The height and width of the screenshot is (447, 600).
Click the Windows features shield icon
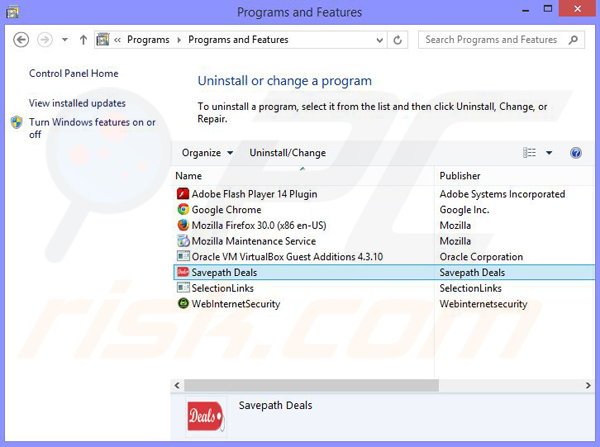(16, 122)
